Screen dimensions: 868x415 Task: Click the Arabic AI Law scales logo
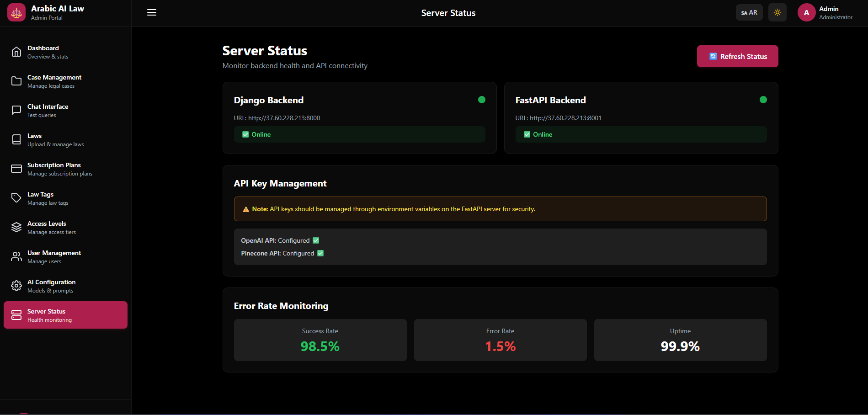16,13
